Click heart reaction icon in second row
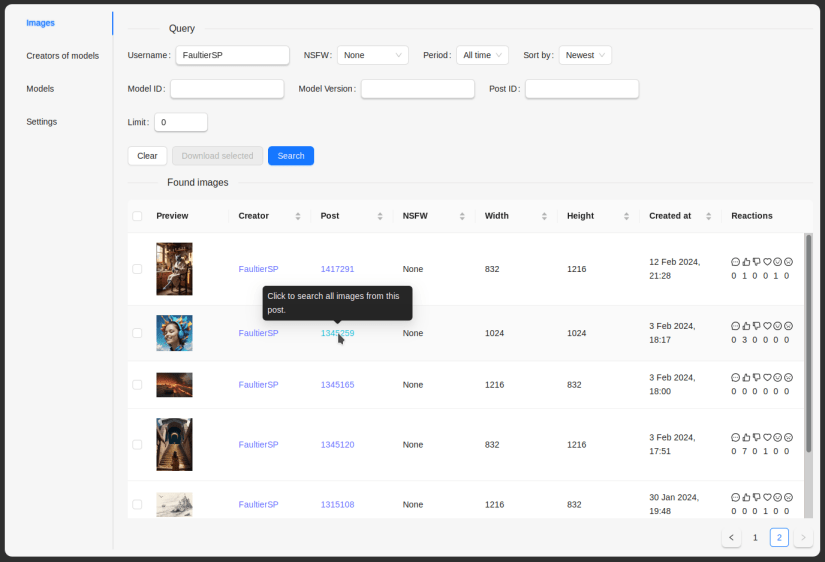 [x=767, y=326]
